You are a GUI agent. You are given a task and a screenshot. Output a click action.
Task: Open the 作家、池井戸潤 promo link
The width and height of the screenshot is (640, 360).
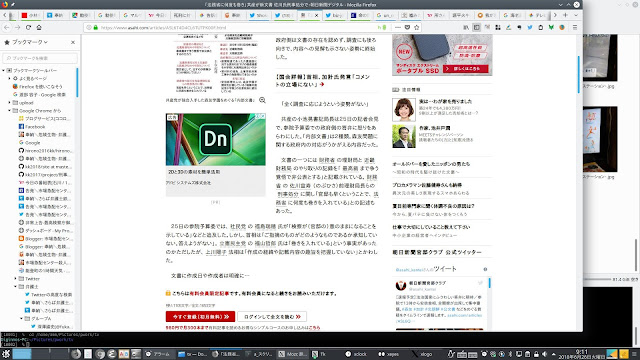coord(434,128)
